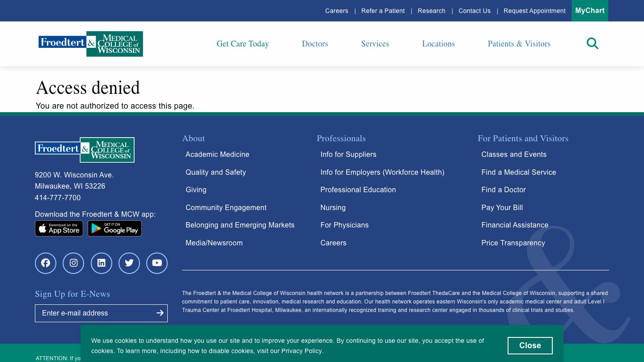Open the Request Appointment link
This screenshot has width=644, height=362.
[x=534, y=11]
